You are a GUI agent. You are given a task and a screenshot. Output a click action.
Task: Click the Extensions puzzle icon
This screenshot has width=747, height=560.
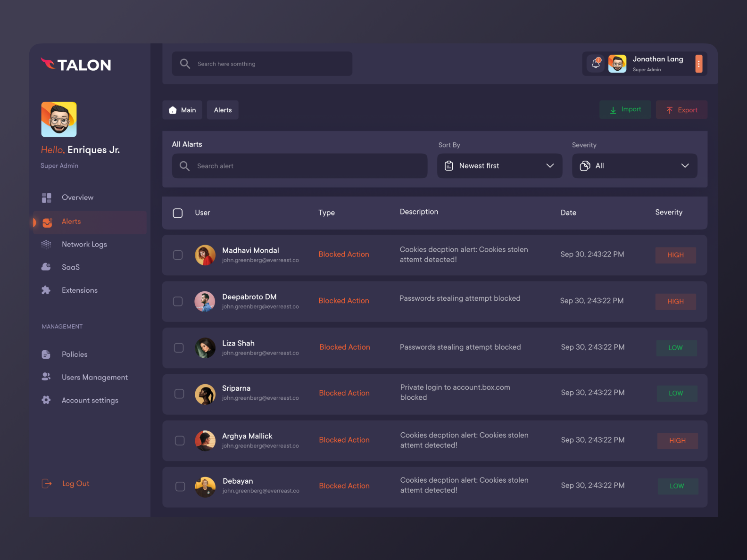coord(46,290)
